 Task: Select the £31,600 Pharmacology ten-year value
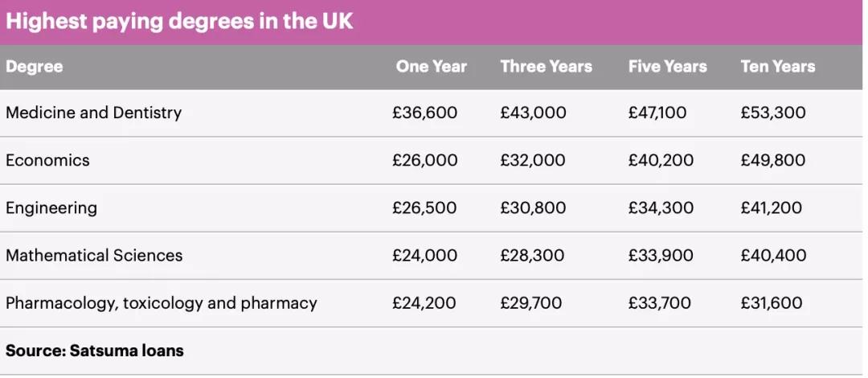click(x=771, y=303)
